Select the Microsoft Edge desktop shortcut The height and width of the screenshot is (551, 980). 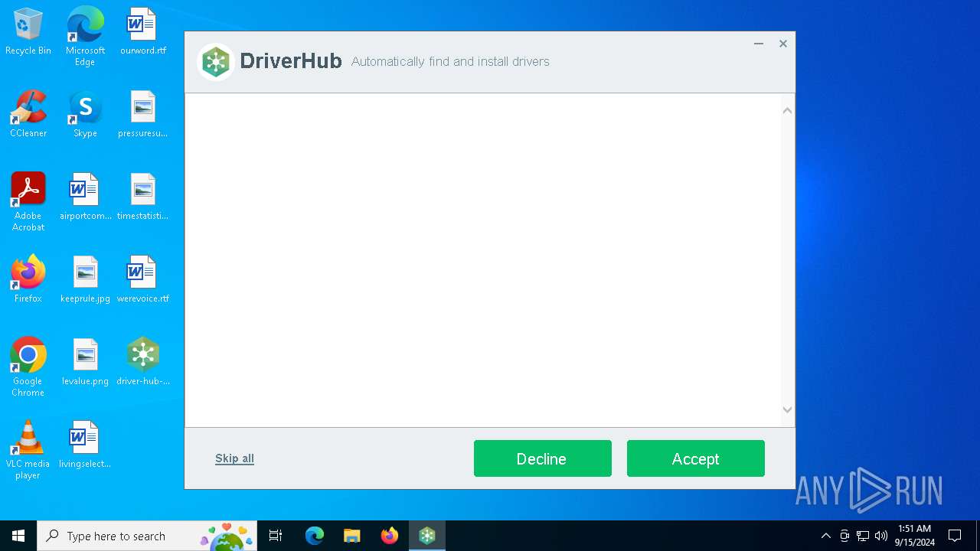click(x=85, y=36)
